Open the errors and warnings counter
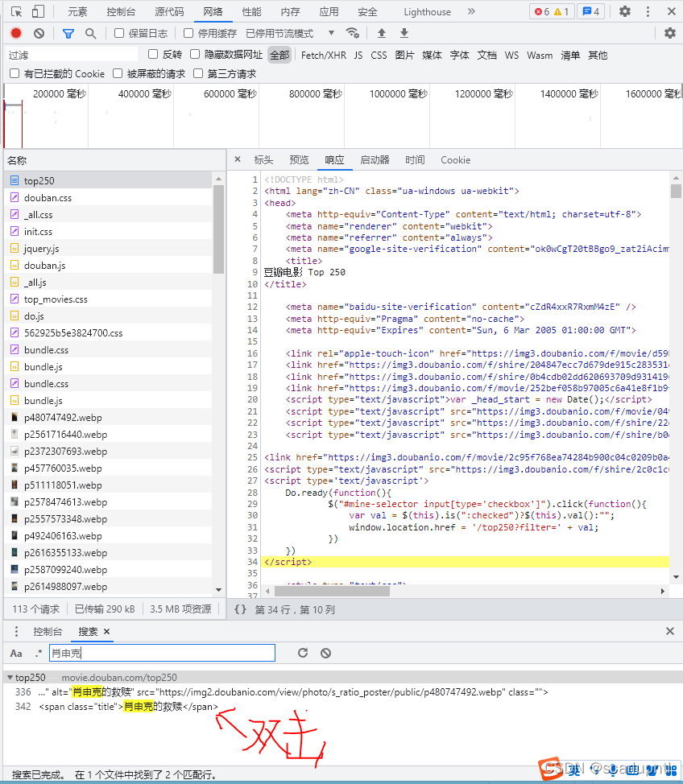Screen dimensions: 683x784 coord(552,11)
